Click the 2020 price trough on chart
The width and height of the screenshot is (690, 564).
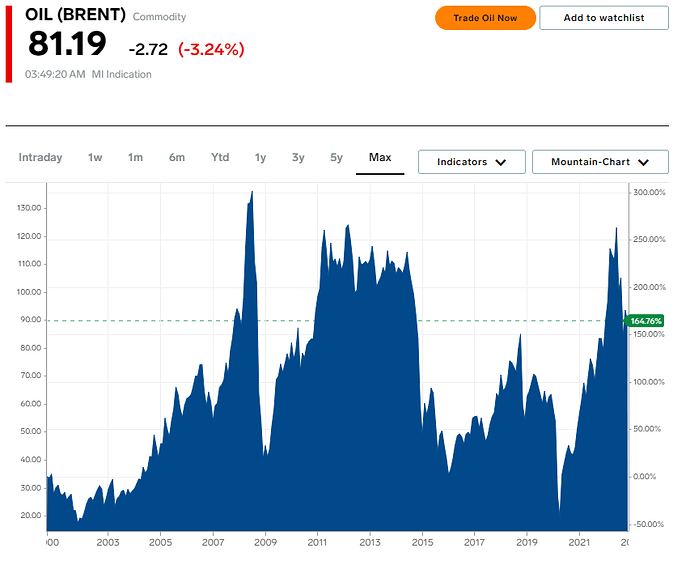pyautogui.click(x=559, y=513)
